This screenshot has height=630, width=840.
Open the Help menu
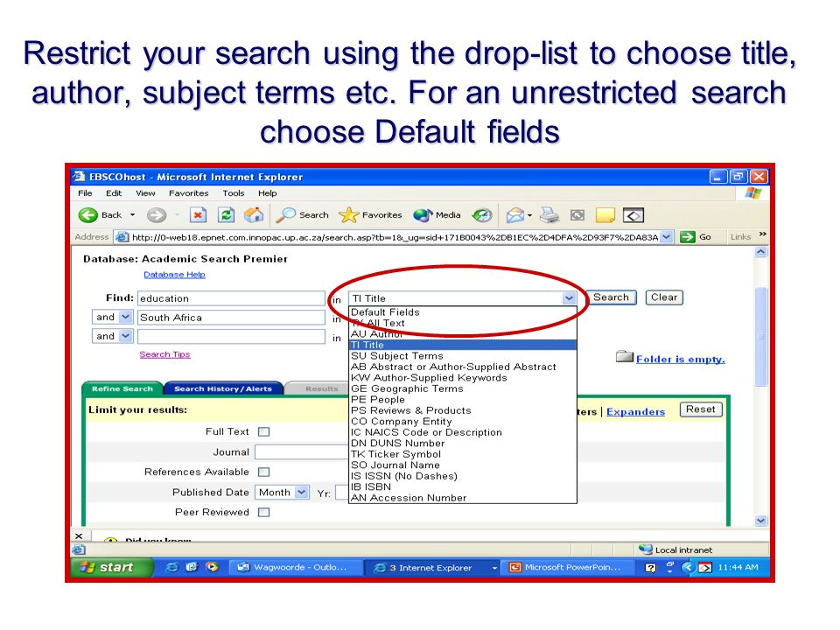(268, 193)
